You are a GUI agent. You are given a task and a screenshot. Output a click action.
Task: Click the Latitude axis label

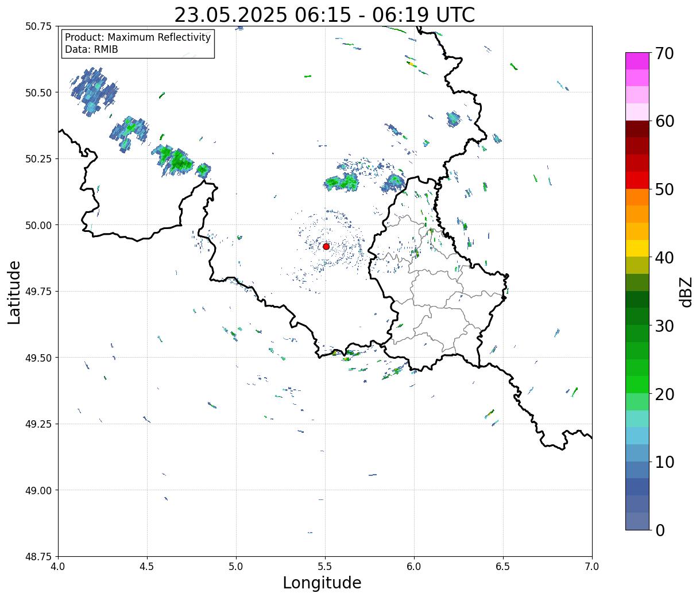point(14,292)
